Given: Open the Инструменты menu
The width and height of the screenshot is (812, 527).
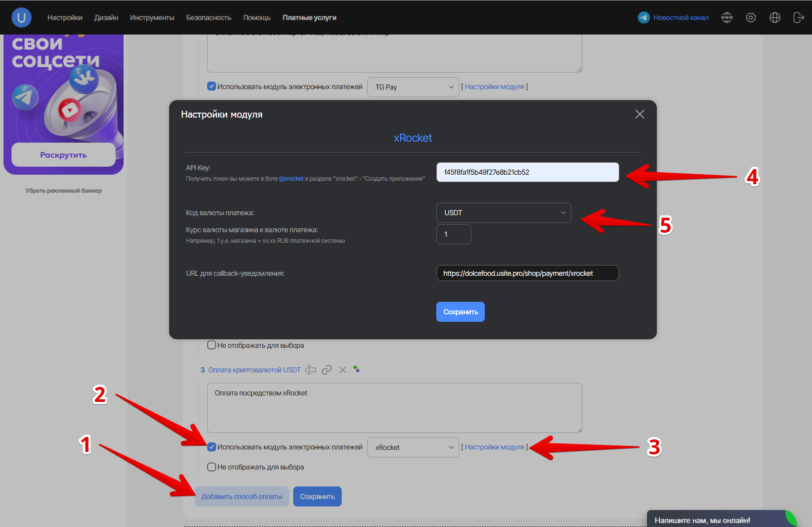Looking at the screenshot, I should (x=152, y=18).
